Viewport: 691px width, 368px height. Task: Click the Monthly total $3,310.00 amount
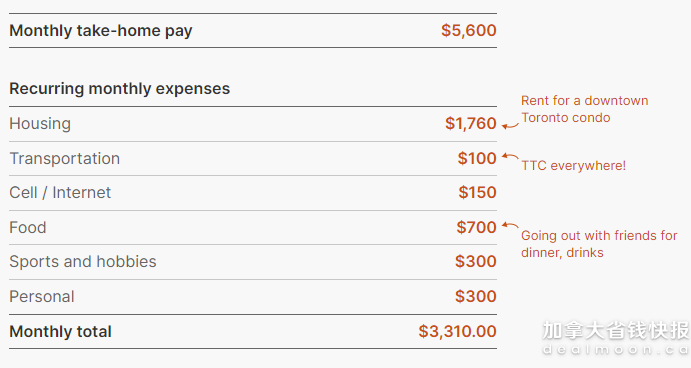point(457,331)
